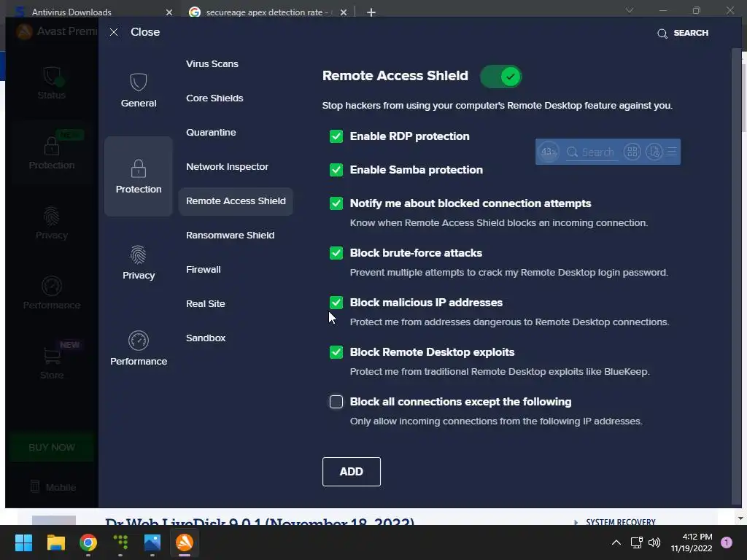Click the clock document icon on floating widget

[x=654, y=152]
